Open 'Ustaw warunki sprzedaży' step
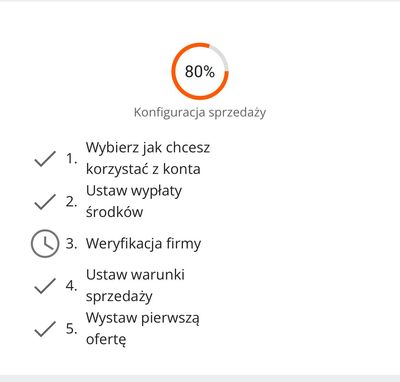This screenshot has width=400, height=382. (135, 285)
